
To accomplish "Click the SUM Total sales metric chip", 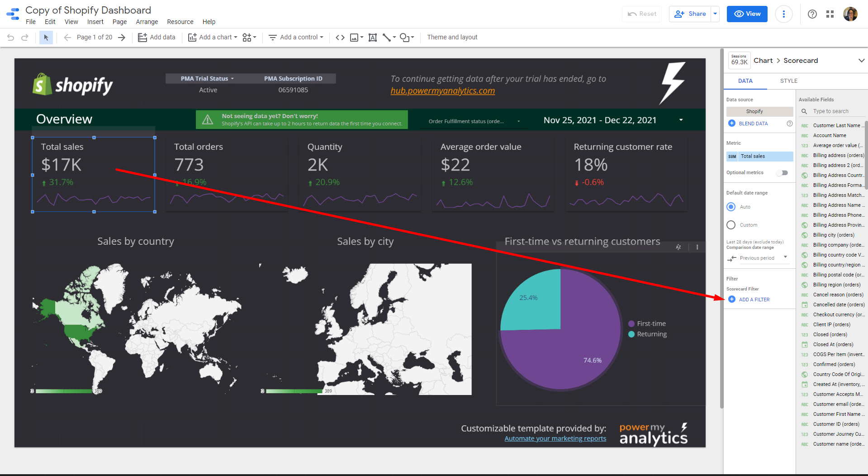I will pyautogui.click(x=759, y=157).
